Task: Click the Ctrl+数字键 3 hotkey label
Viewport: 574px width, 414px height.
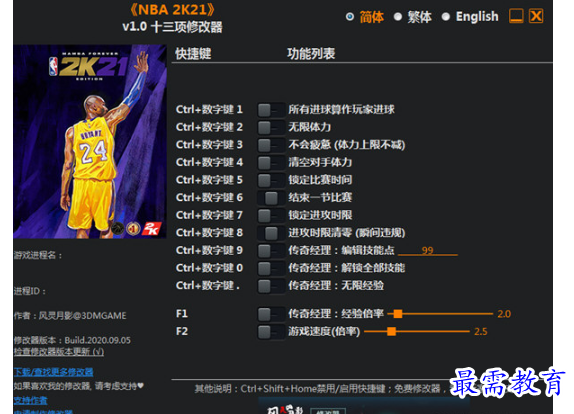Action: coord(209,145)
